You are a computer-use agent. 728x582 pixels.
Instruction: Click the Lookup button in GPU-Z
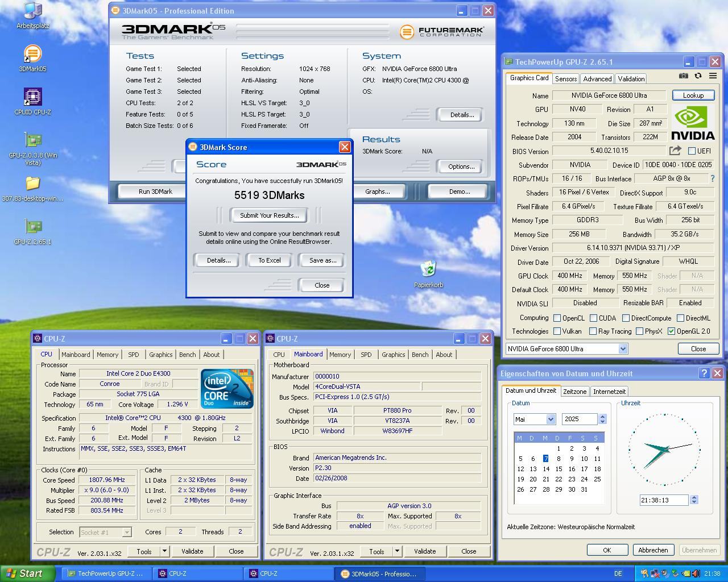pyautogui.click(x=693, y=95)
